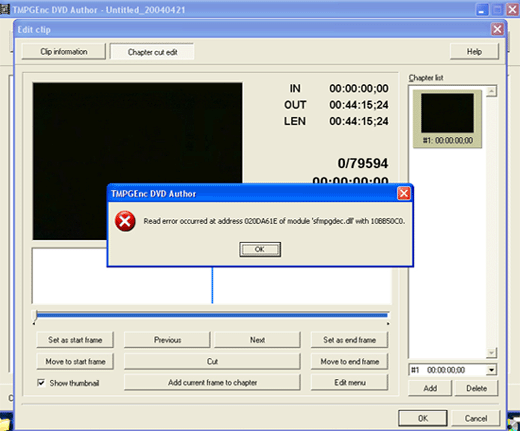This screenshot has width=520, height=431.
Task: Click Set as start frame button
Action: pyautogui.click(x=75, y=340)
